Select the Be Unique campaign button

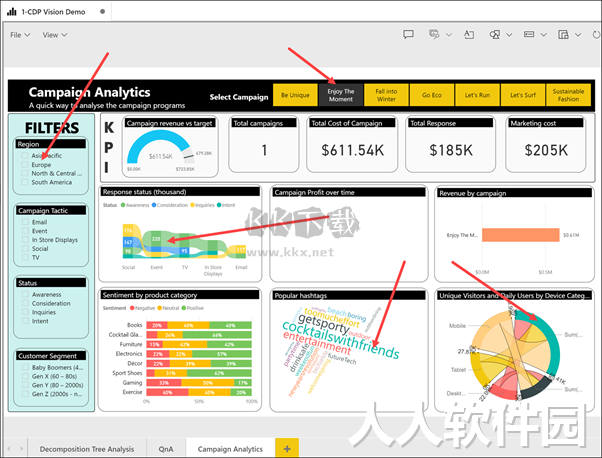point(295,95)
